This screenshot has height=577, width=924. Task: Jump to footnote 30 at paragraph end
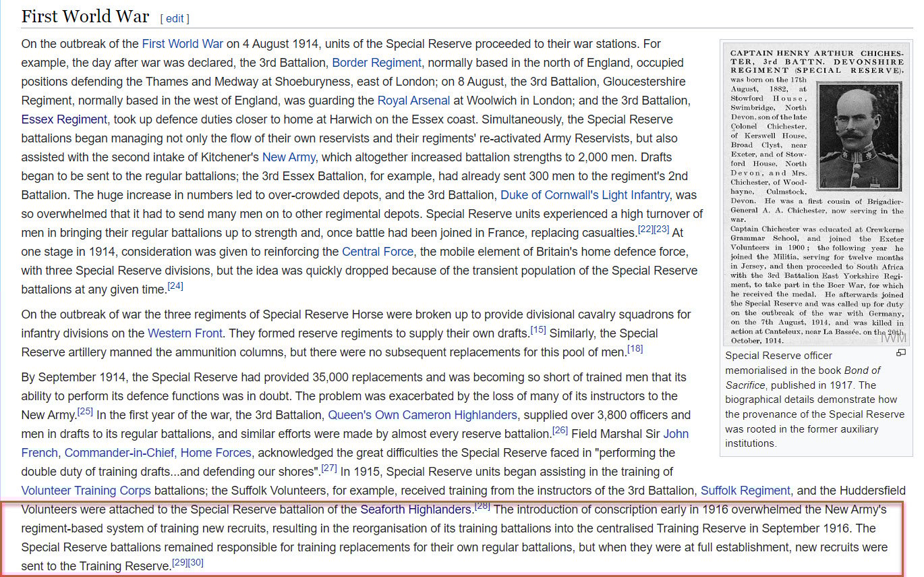196,562
